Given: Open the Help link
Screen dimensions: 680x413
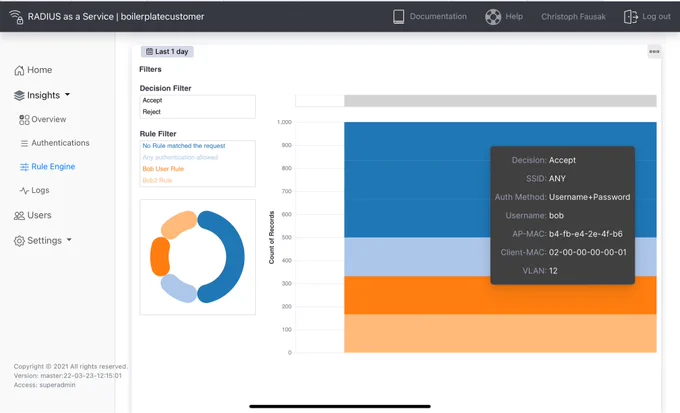Looking at the screenshot, I should click(514, 16).
